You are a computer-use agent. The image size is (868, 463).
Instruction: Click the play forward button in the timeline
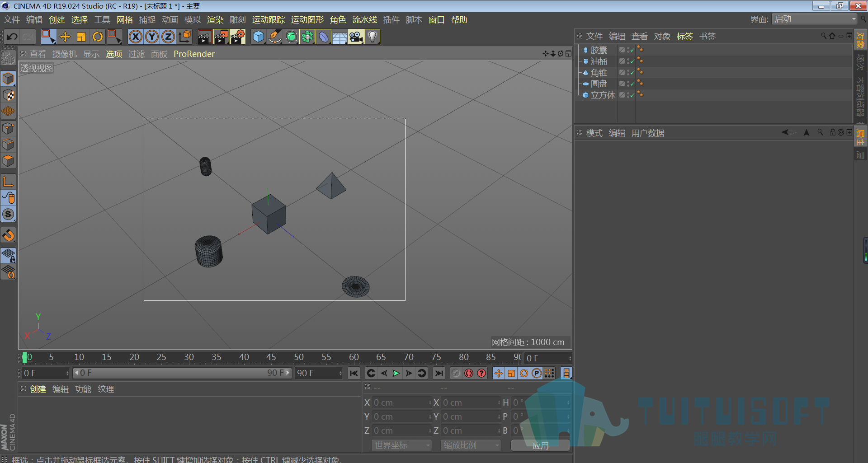pyautogui.click(x=396, y=373)
